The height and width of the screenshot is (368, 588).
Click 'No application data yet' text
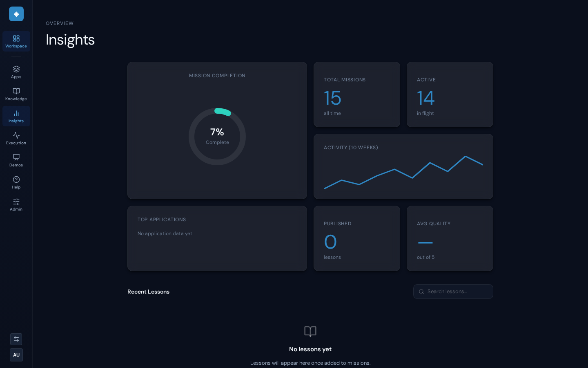tap(165, 233)
